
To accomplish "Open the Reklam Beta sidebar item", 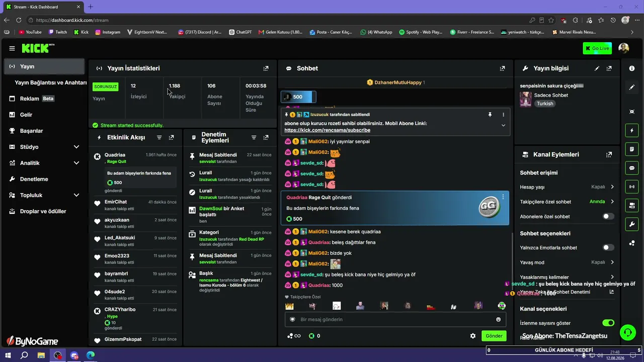I will click(x=44, y=99).
